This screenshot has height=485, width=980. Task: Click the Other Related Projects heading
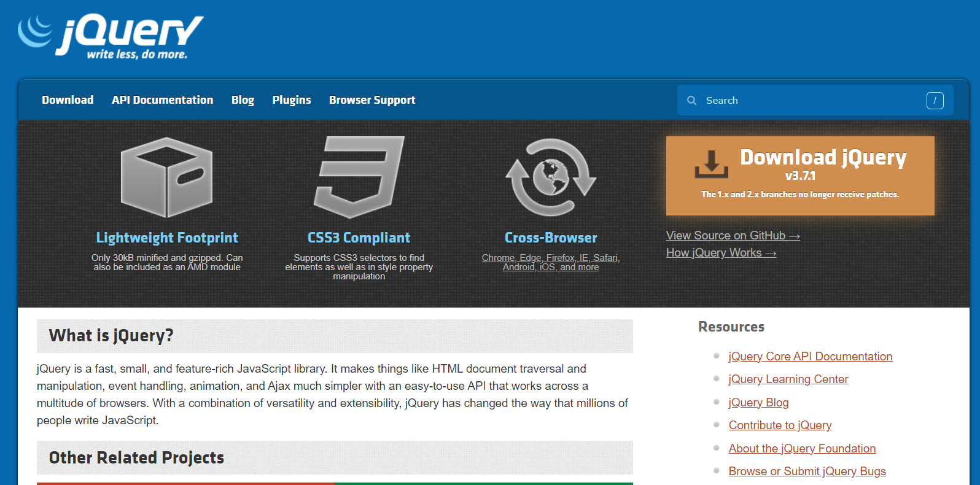(136, 458)
